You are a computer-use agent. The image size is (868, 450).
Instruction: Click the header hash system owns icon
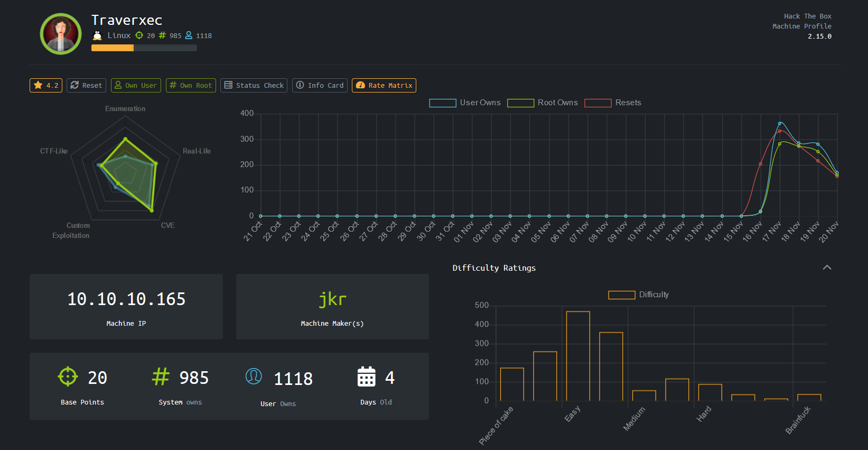click(162, 35)
